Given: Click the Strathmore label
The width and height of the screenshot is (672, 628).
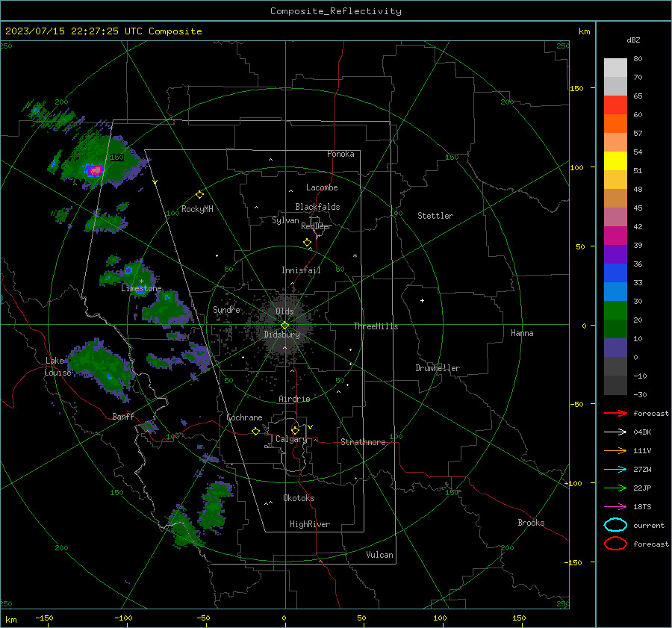Looking at the screenshot, I should point(363,442).
